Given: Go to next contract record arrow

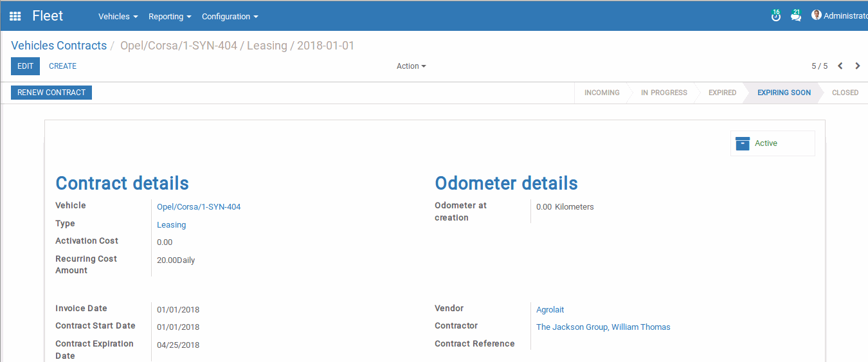Looking at the screenshot, I should coord(858,66).
